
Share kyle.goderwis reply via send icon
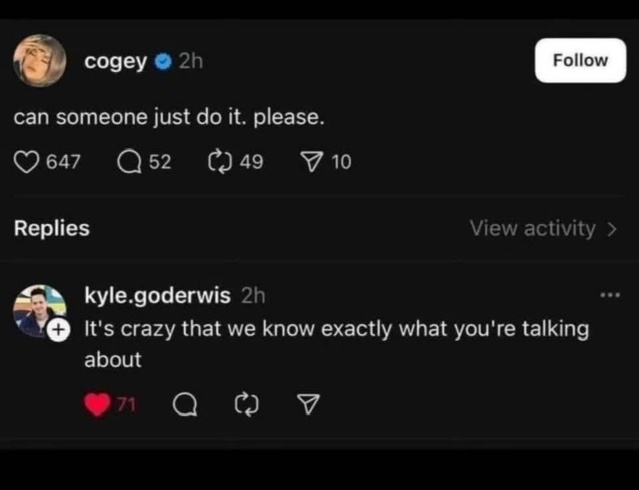pos(309,404)
